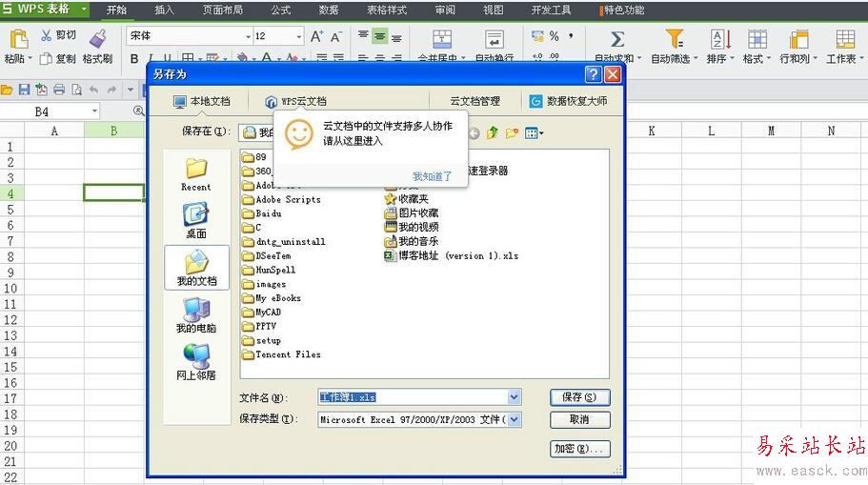Toggle middle vertical alignment
The height and width of the screenshot is (485, 868).
tap(380, 36)
